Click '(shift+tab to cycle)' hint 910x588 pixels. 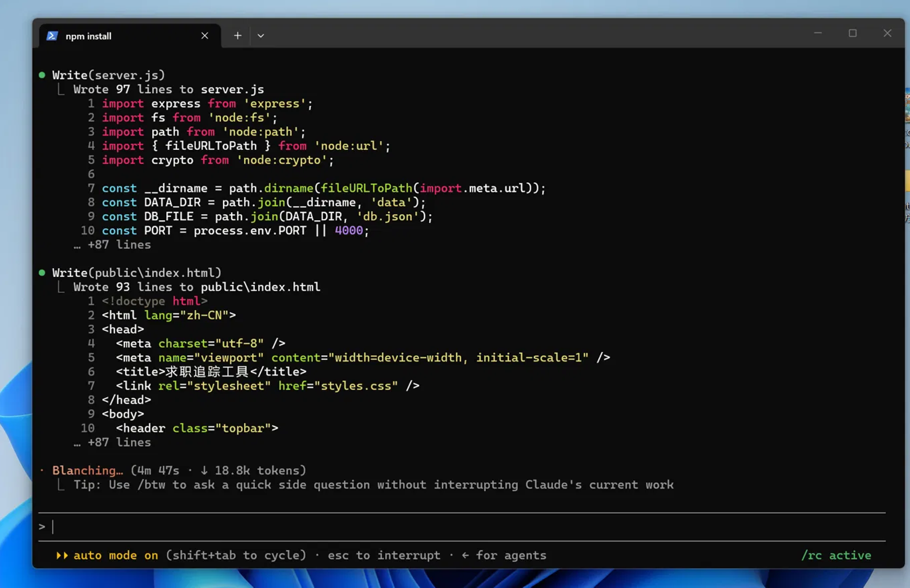[236, 556]
